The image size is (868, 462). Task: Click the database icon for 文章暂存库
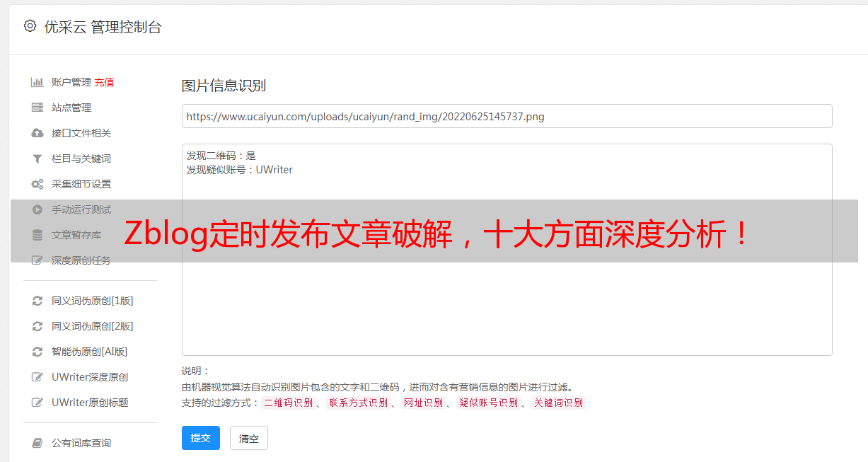(37, 235)
